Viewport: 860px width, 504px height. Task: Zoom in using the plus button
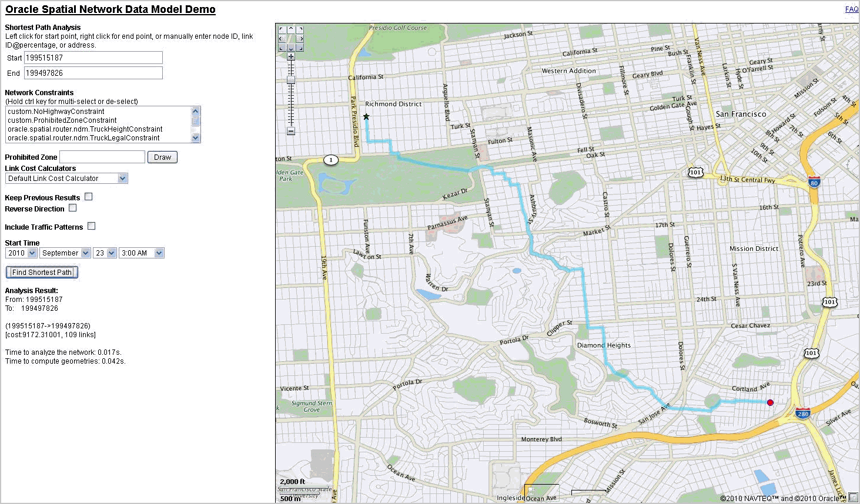[290, 57]
